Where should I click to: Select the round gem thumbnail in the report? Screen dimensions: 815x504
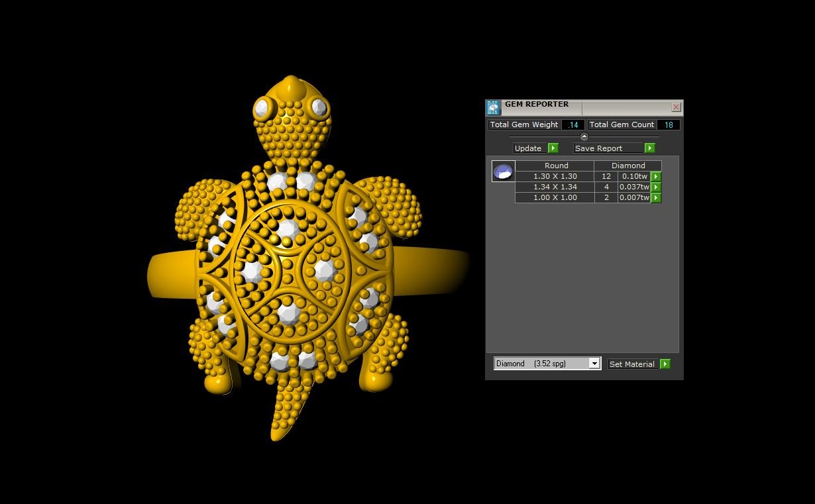(x=503, y=172)
